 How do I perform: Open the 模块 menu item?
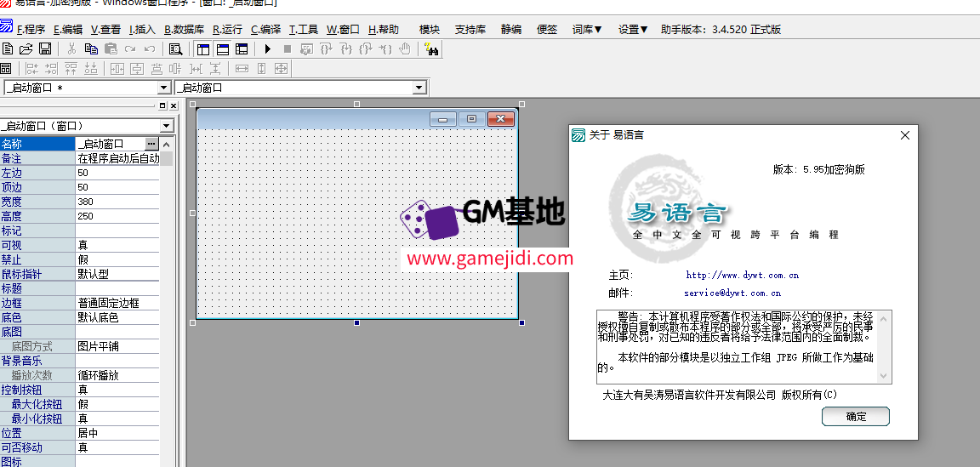[x=430, y=30]
